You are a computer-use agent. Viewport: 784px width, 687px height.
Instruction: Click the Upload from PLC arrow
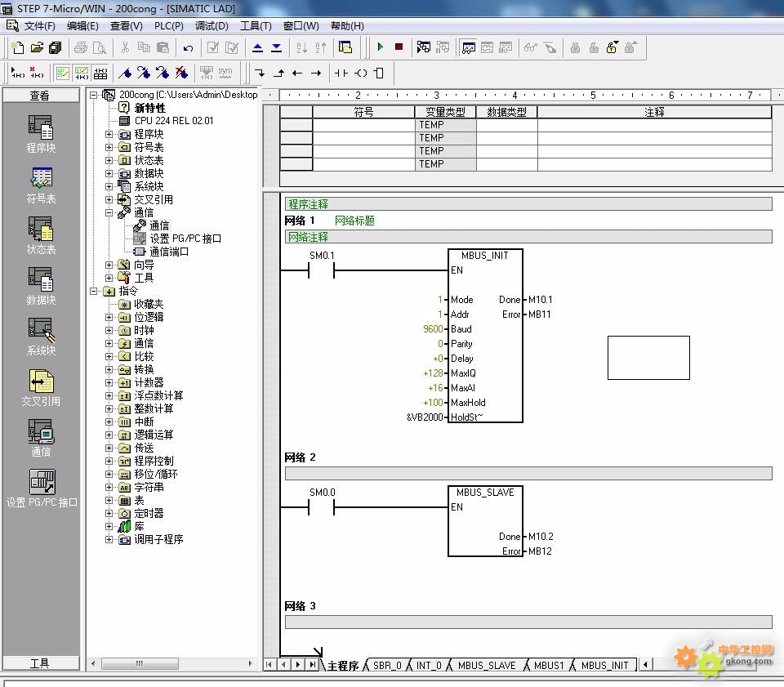tap(257, 47)
